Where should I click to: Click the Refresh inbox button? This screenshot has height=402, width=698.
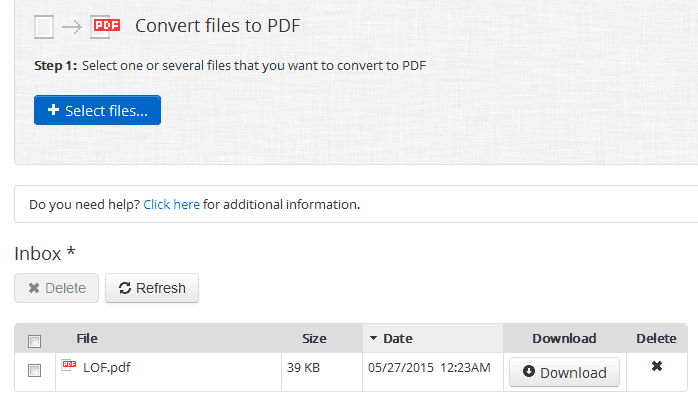(152, 288)
